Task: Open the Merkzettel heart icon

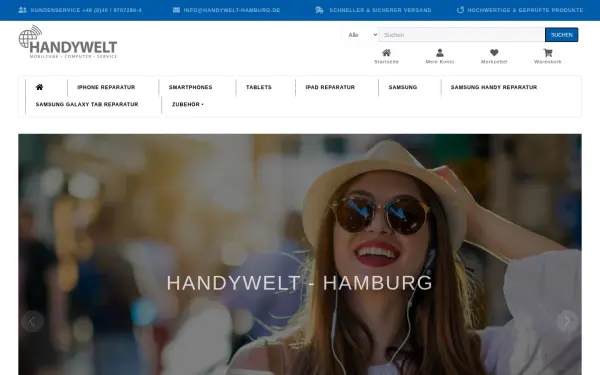Action: click(494, 53)
